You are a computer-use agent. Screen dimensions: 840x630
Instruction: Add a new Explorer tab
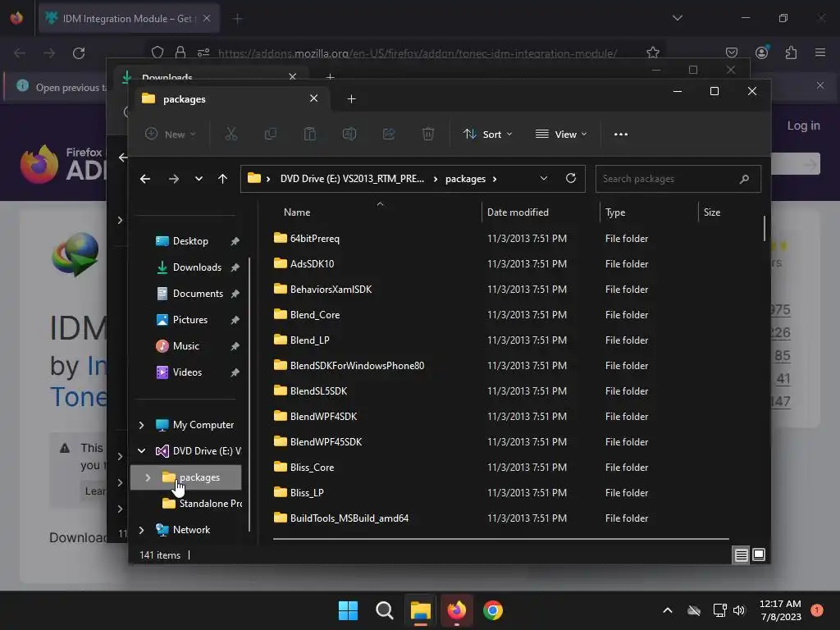(x=351, y=99)
